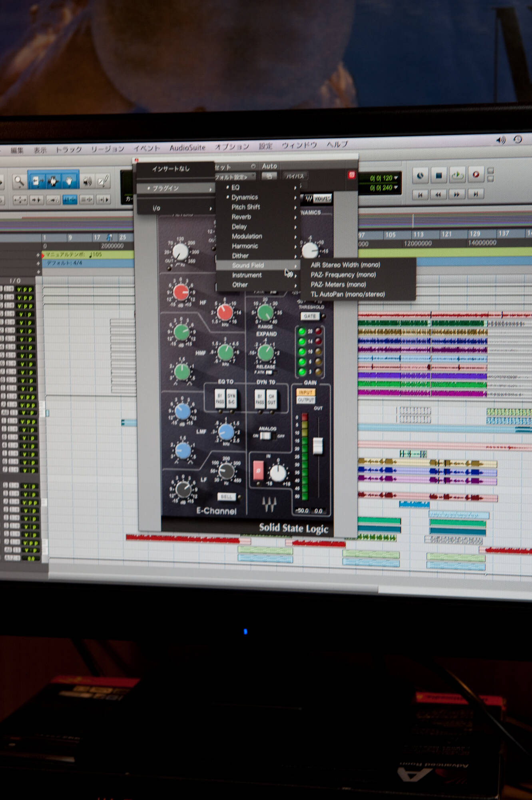This screenshot has width=532, height=800.
Task: Click the transport Play button
Action: (457, 175)
